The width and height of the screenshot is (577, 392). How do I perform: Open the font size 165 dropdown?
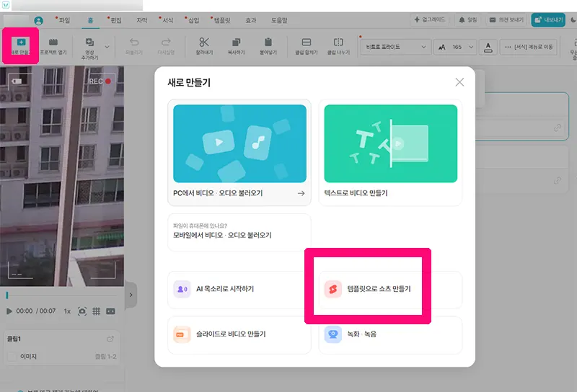pos(455,47)
